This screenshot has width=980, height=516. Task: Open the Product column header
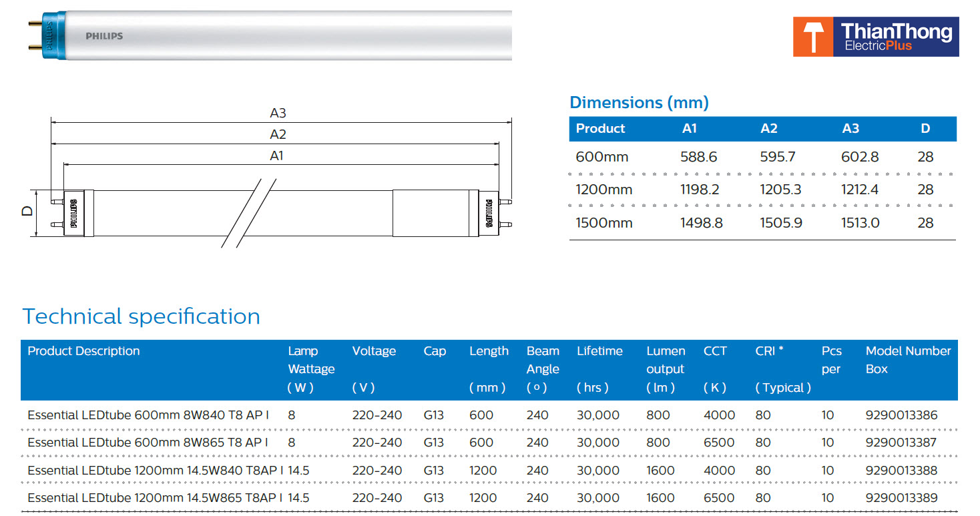[x=600, y=129]
